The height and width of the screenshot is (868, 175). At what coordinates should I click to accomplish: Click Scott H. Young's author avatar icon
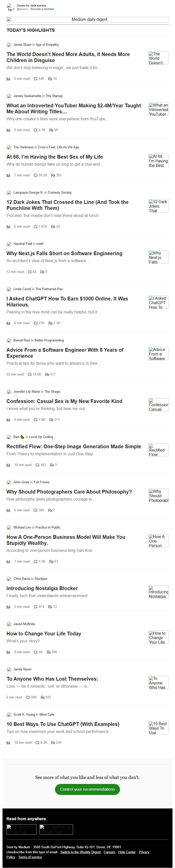click(x=9, y=714)
